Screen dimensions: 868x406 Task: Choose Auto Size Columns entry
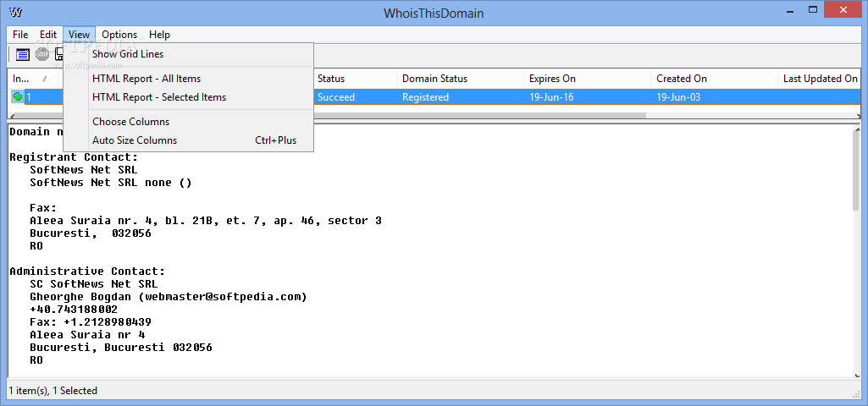tap(188, 140)
